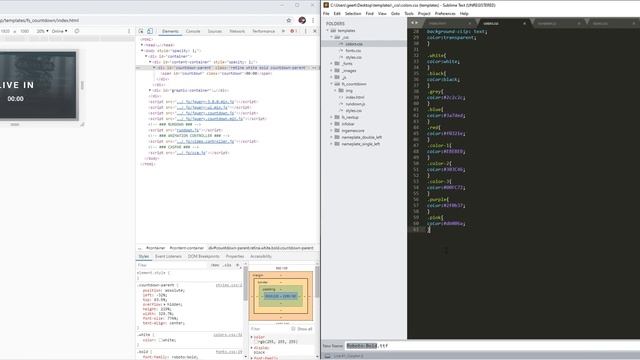Screen dimensions: 640x360
Task: Open Chrome's three-dot main menu
Action: pos(313,20)
